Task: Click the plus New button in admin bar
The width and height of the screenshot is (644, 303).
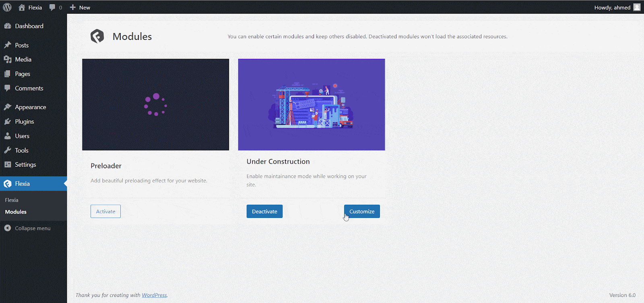Action: [x=80, y=7]
